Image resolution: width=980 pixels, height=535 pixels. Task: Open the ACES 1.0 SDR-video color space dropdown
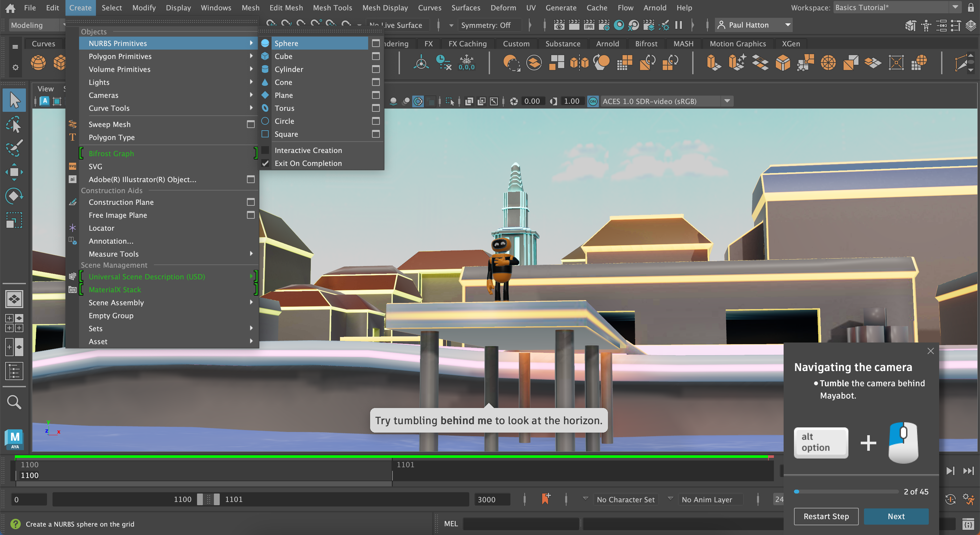click(728, 101)
